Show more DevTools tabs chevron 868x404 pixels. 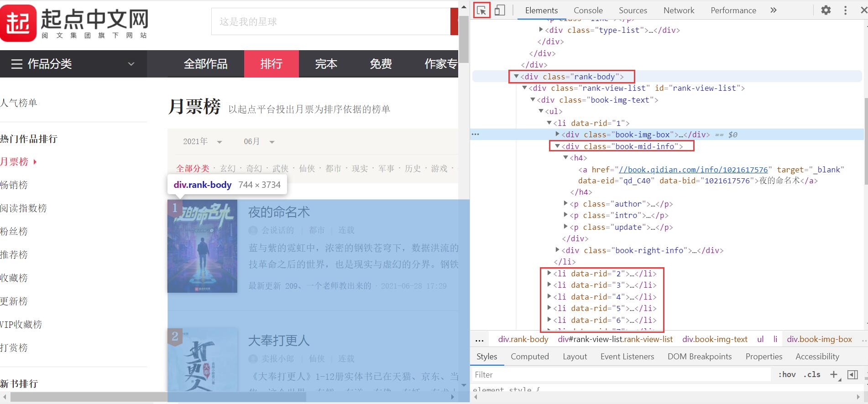tap(774, 10)
